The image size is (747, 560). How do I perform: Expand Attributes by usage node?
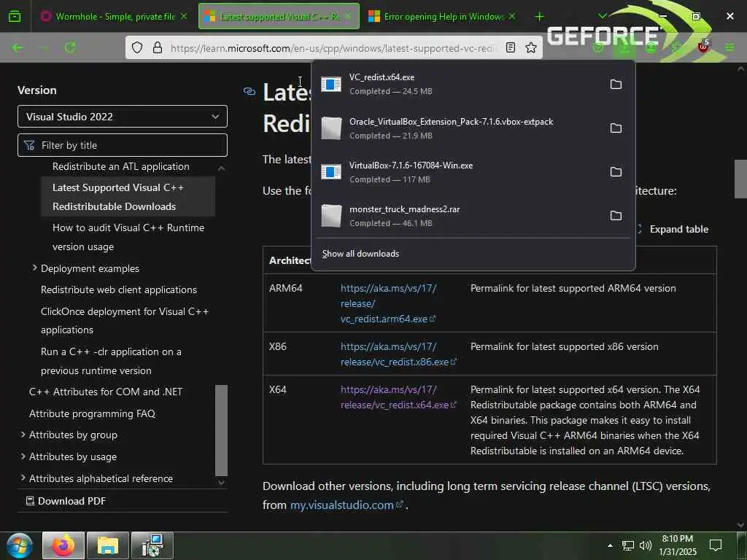click(x=23, y=456)
